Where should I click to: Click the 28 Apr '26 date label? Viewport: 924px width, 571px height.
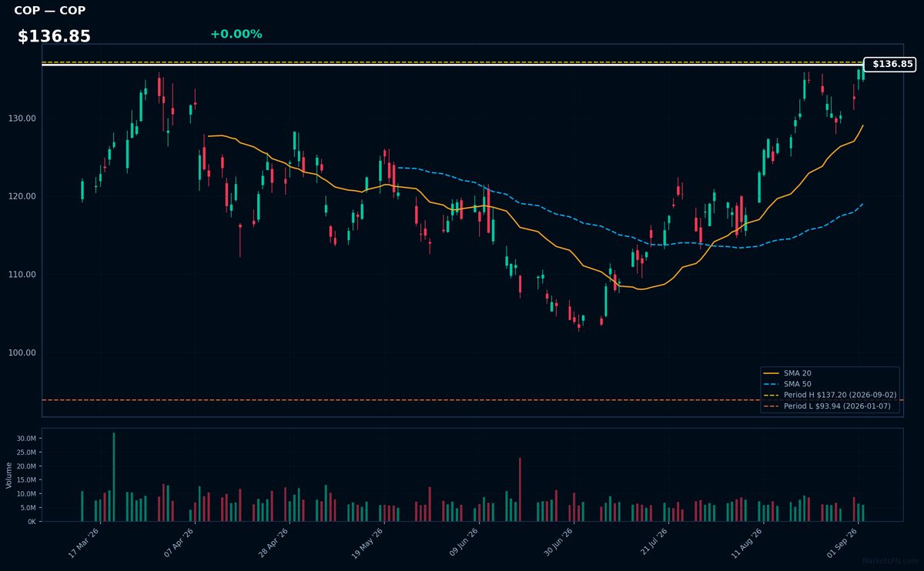[274, 543]
